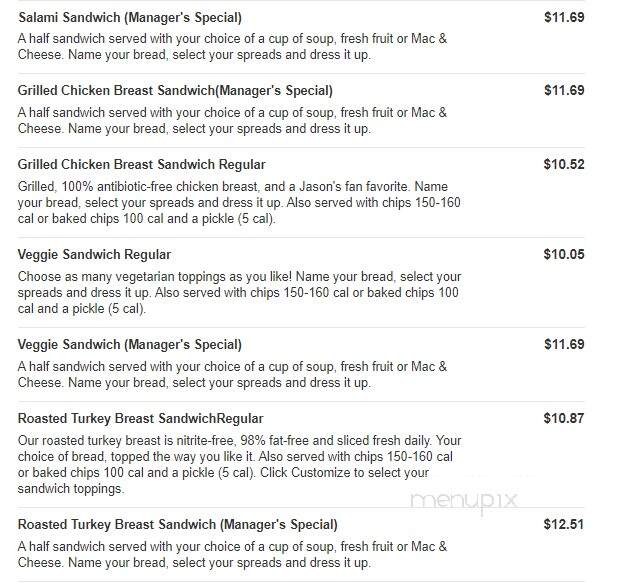Viewport: 643px width, 583px height.
Task: Select Roasted Turkey Breast Sandwich (Manager's Special)
Action: coord(178,524)
